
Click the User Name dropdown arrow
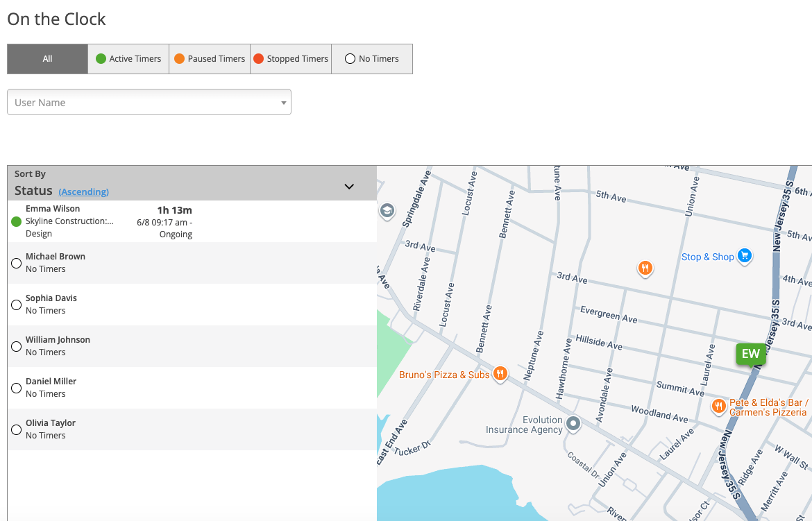coord(283,103)
